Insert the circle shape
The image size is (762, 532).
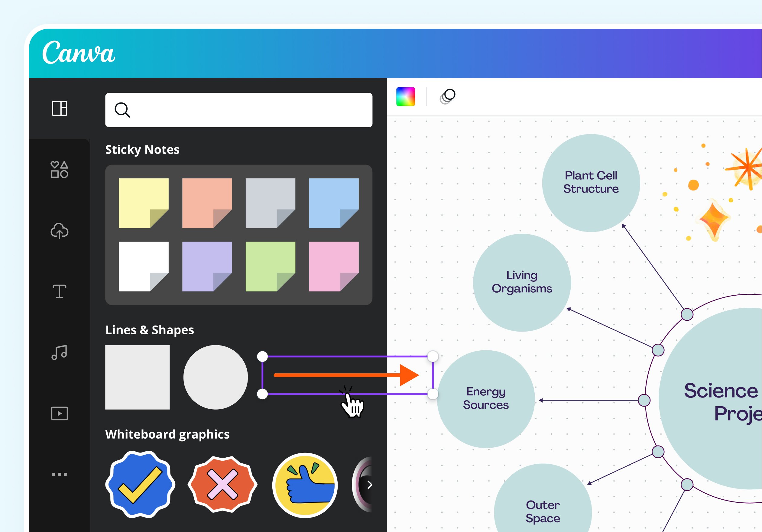(x=215, y=377)
